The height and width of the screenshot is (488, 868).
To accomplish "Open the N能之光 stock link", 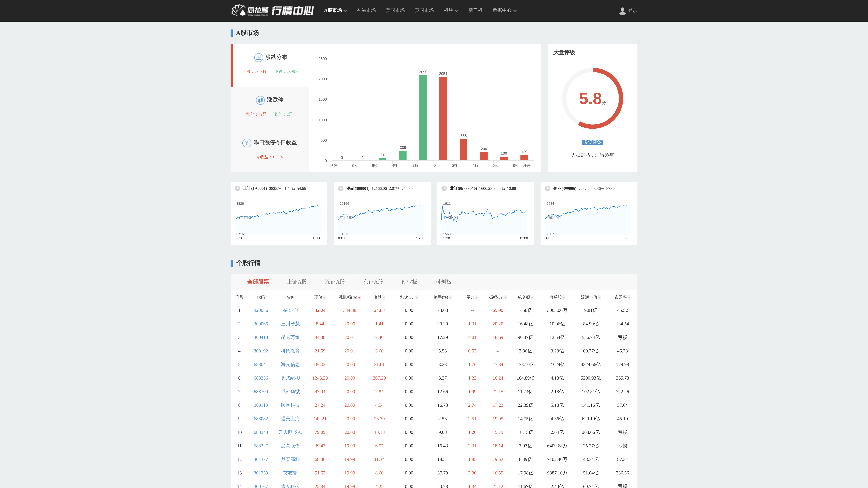I will pyautogui.click(x=290, y=310).
